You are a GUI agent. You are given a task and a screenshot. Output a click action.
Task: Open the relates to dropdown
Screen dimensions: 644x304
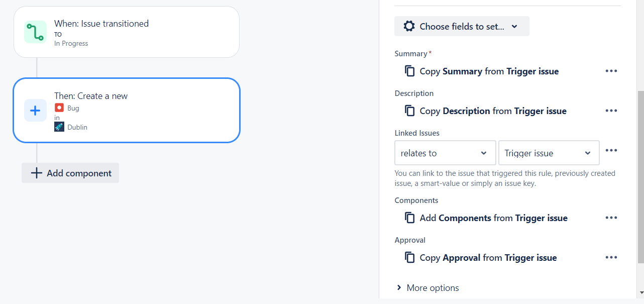445,153
